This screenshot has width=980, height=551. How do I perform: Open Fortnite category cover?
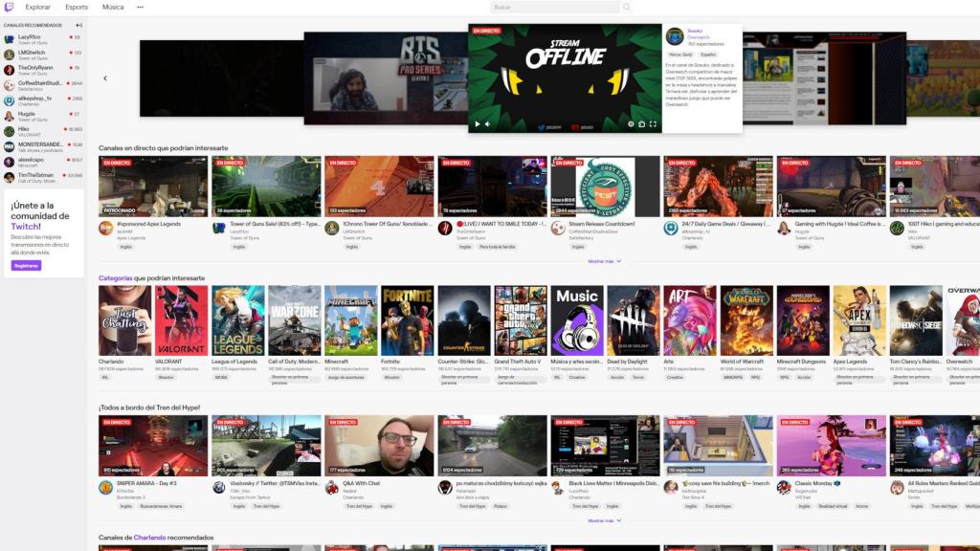point(408,320)
